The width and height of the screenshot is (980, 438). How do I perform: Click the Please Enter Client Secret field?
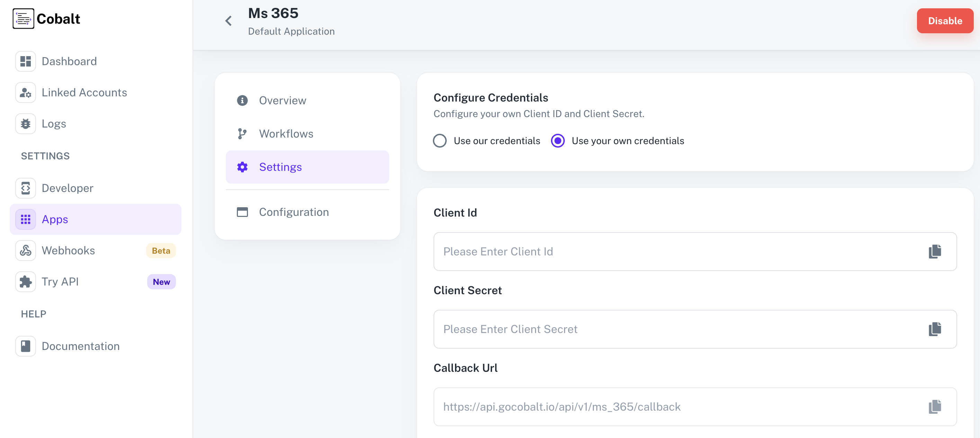coord(647,329)
